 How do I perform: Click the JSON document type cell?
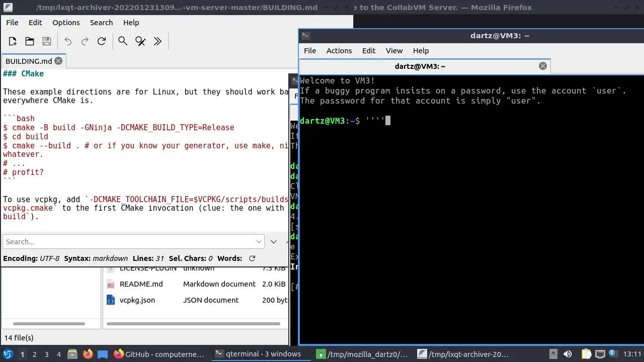(x=210, y=300)
